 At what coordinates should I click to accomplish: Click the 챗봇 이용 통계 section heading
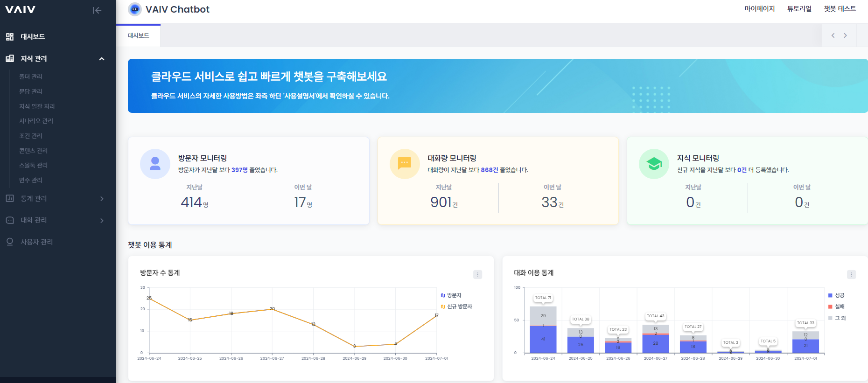[150, 245]
